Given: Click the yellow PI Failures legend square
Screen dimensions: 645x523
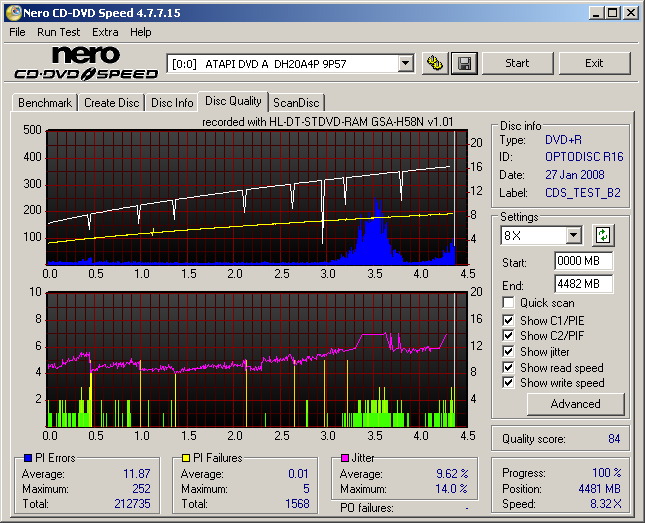Looking at the screenshot, I should click(186, 458).
